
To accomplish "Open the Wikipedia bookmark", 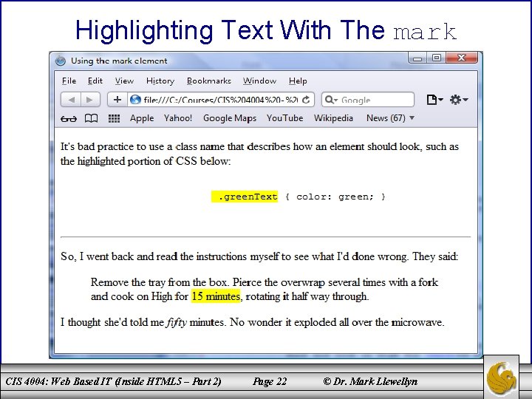I will pyautogui.click(x=333, y=118).
